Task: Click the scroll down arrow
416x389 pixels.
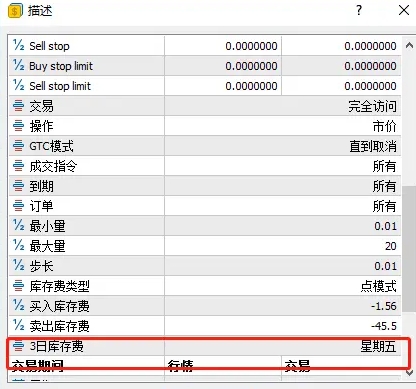Action: [409, 372]
